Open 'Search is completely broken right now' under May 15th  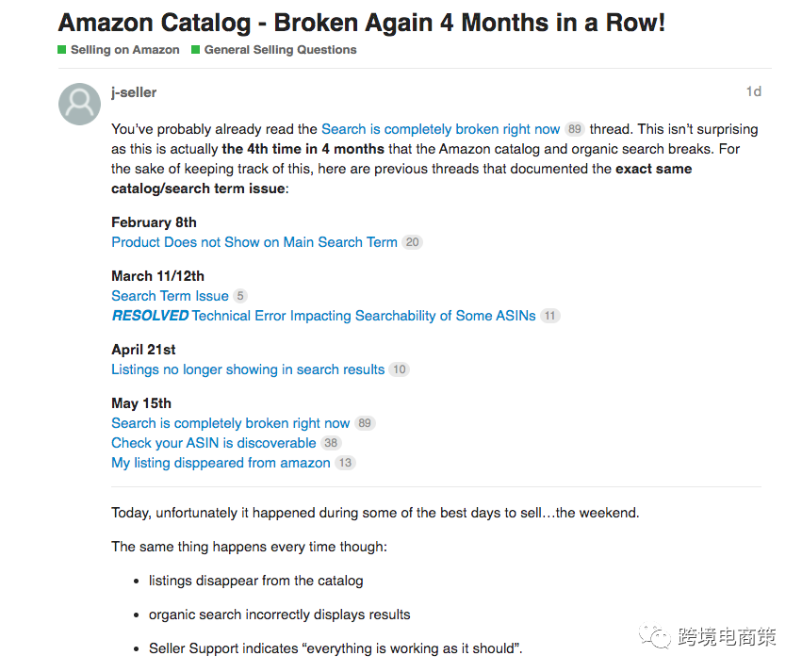tap(230, 423)
